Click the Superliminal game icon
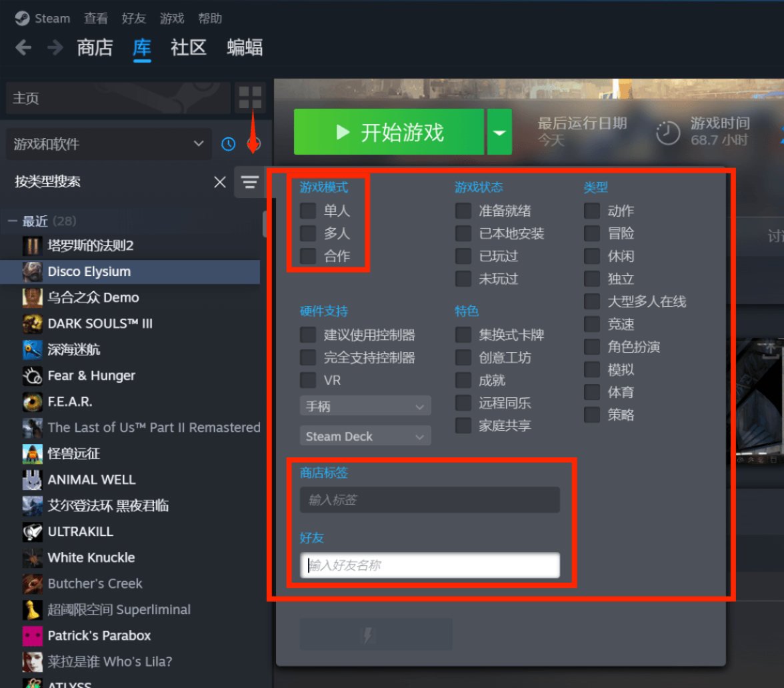The image size is (784, 688). point(33,609)
